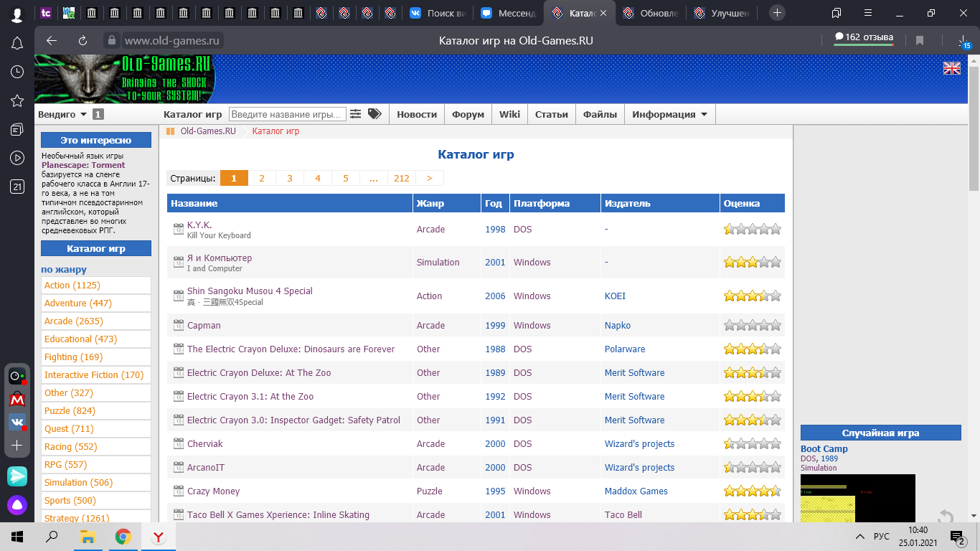Screen dimensions: 980x551
Task: Open browser bookmarks star in sidebar
Action: 17,100
